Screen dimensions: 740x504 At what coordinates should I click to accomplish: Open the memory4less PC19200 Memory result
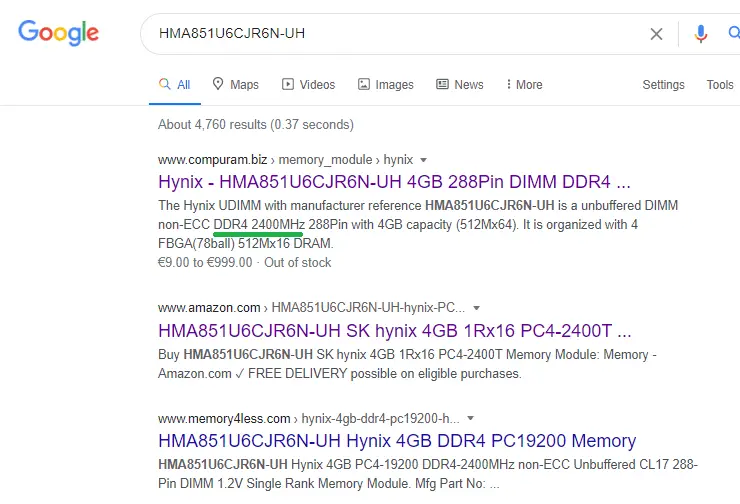[x=396, y=440]
